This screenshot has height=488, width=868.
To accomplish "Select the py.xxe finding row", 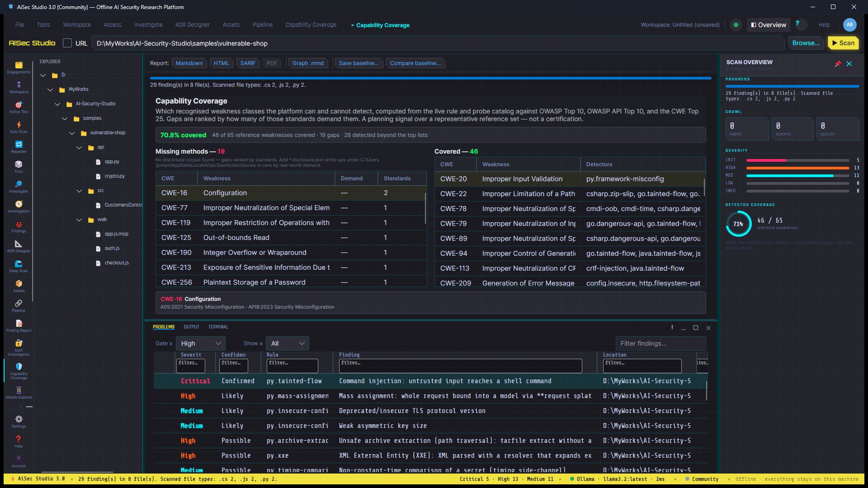I will pos(430,455).
